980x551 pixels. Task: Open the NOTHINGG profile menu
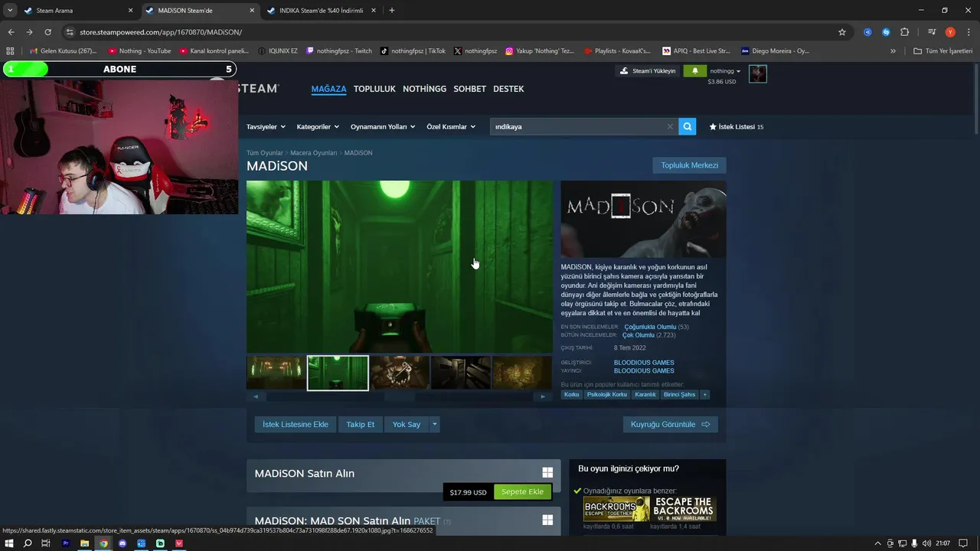coord(424,89)
